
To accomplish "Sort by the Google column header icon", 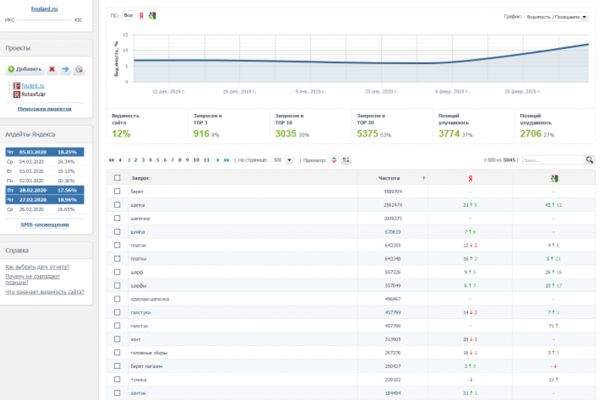I will [x=554, y=178].
